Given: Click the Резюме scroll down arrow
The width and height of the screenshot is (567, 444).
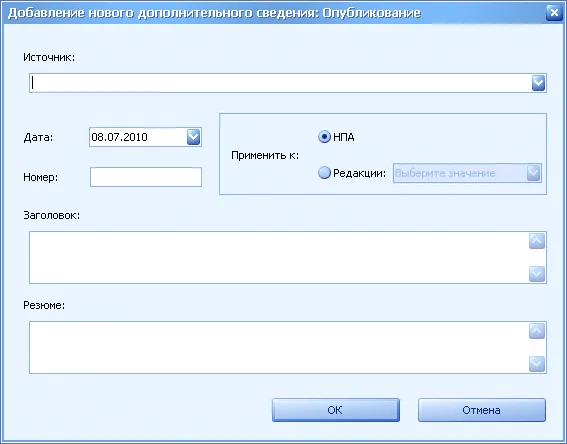Looking at the screenshot, I should pyautogui.click(x=537, y=364).
